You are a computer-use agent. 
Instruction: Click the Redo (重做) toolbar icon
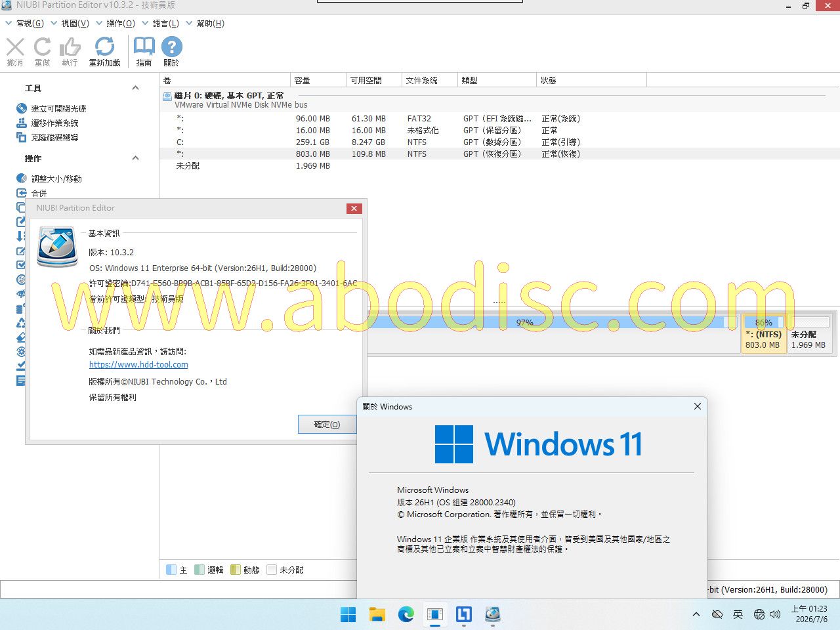tap(43, 47)
